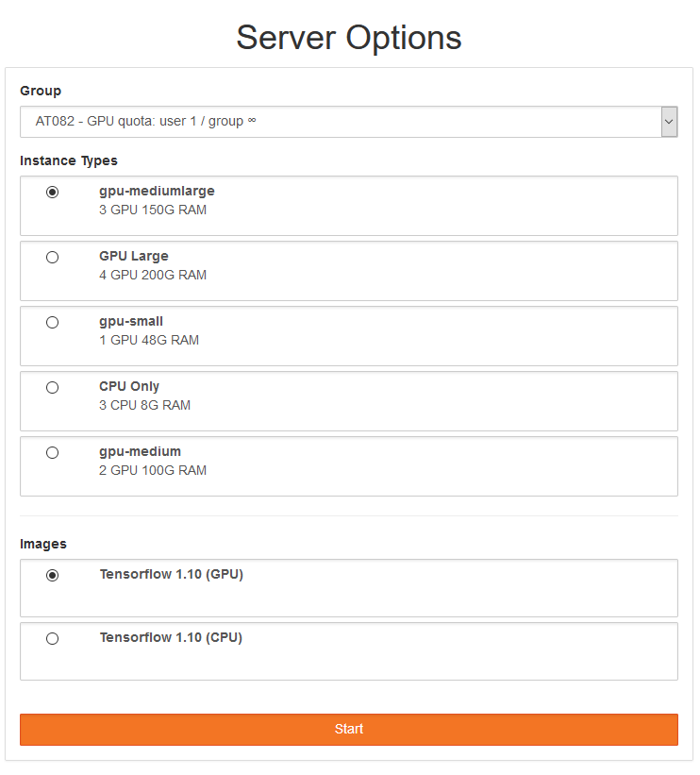The width and height of the screenshot is (700, 775).
Task: Choose the Tensorflow 1.10 (GPU) image radio
Action: pos(52,576)
